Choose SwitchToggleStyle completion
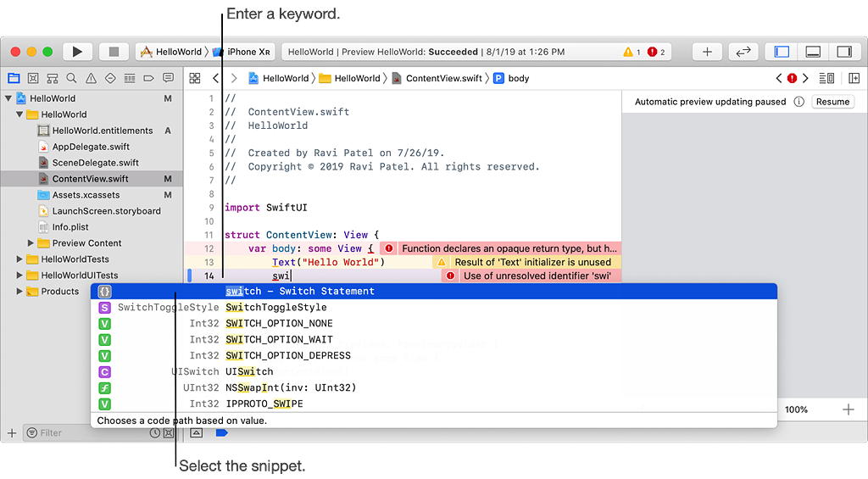This screenshot has height=479, width=868. tap(434, 308)
